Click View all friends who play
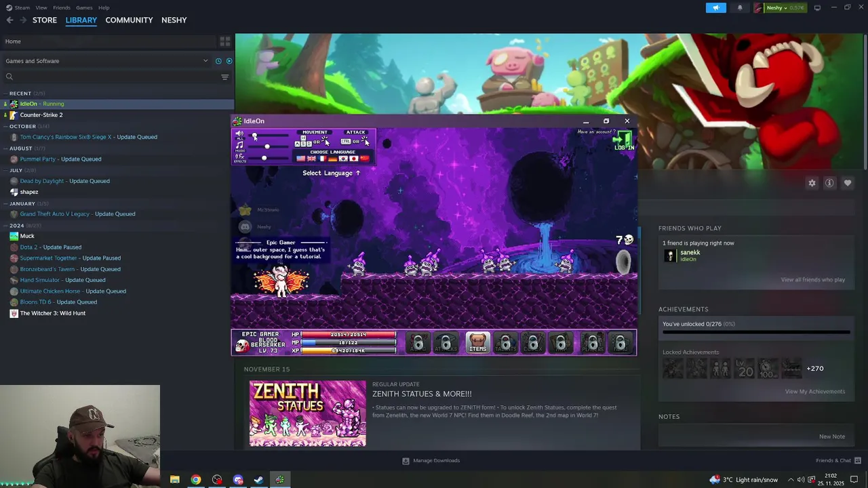The width and height of the screenshot is (868, 488). pyautogui.click(x=812, y=279)
